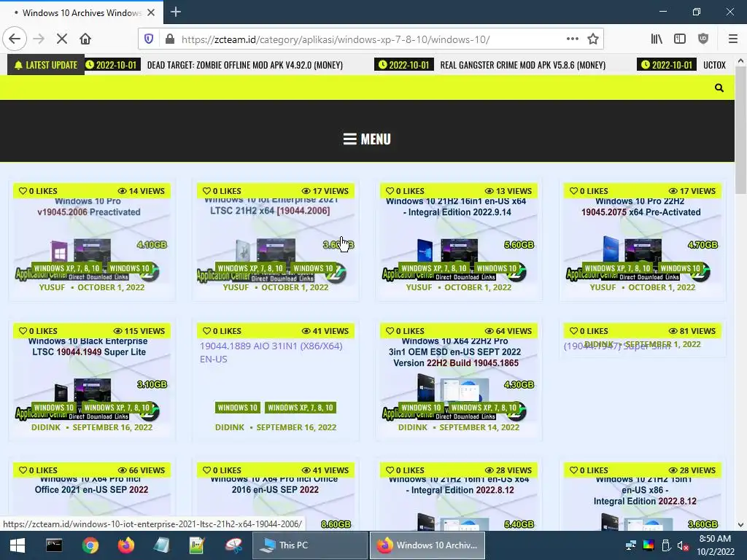Like the 21H2 16in1 Integral 2022.9.14 post
The height and width of the screenshot is (560, 747).
point(404,191)
